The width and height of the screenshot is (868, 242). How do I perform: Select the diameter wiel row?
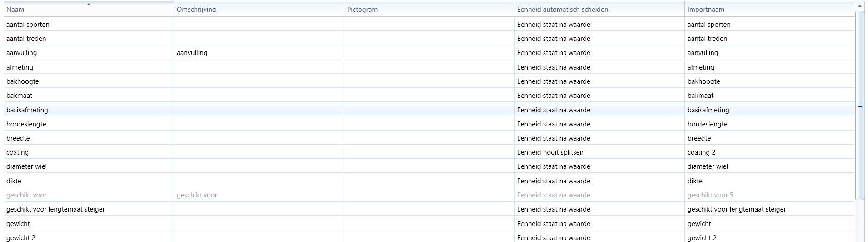[429, 166]
